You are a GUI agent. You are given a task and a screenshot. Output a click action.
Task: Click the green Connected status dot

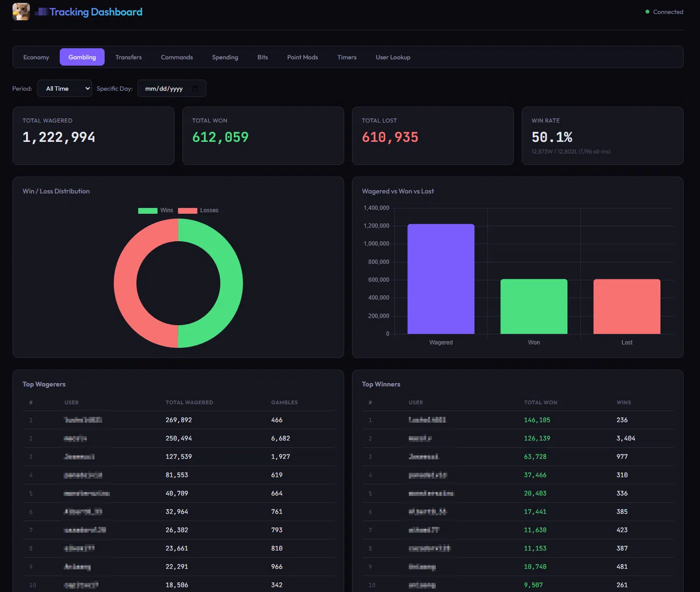(x=647, y=12)
